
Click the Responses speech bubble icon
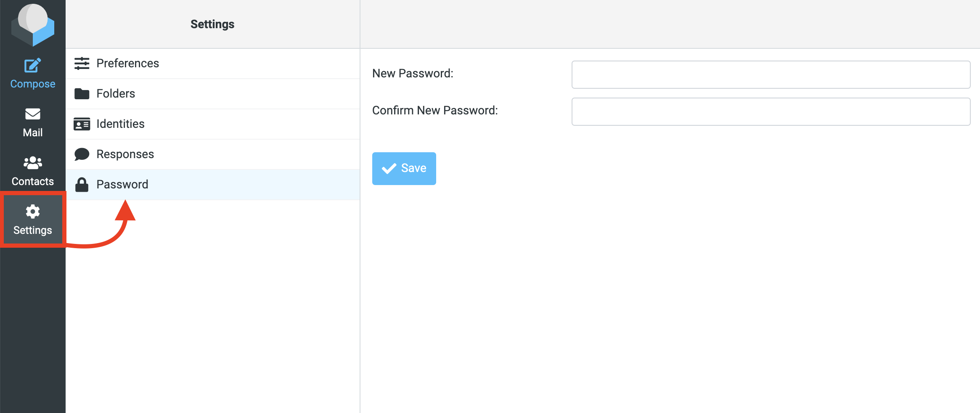[82, 154]
